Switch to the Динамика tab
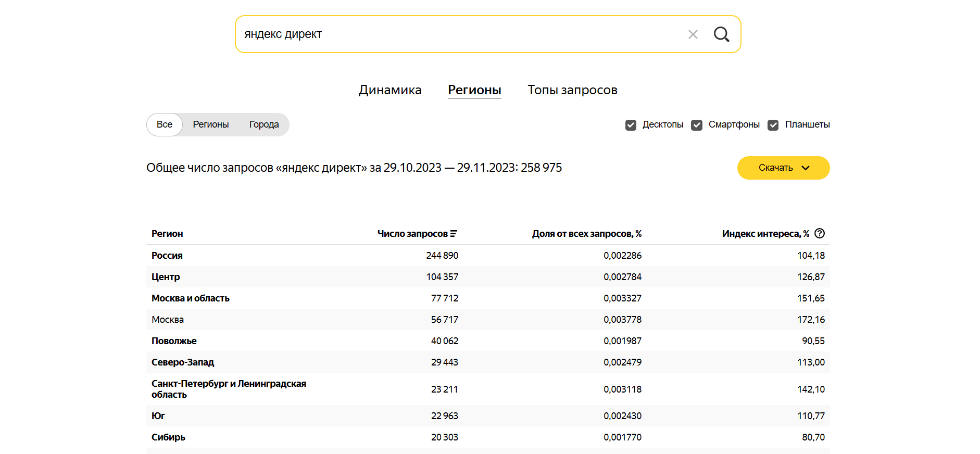 [390, 90]
